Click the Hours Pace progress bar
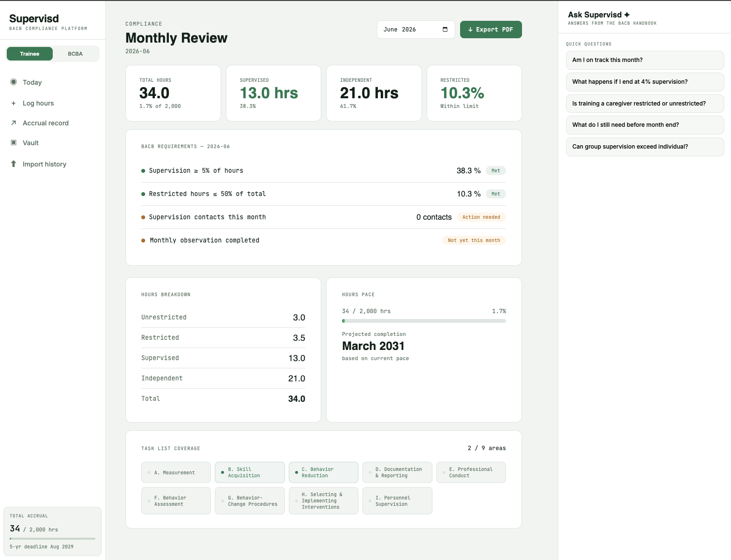The width and height of the screenshot is (731, 560). pos(424,321)
